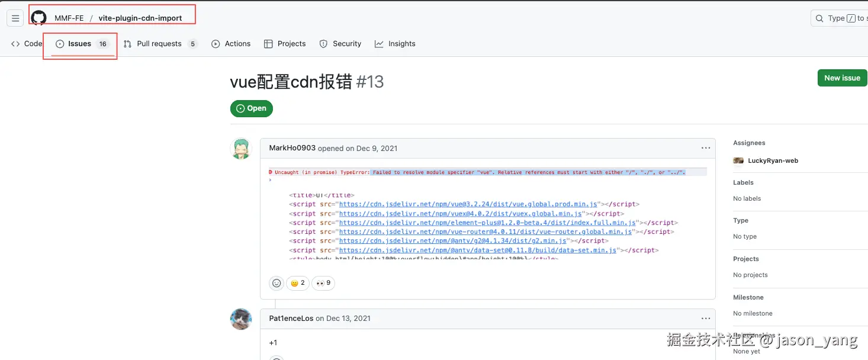The image size is (868, 360).
Task: Open options menu on MarkHo0903's comment
Action: point(705,148)
